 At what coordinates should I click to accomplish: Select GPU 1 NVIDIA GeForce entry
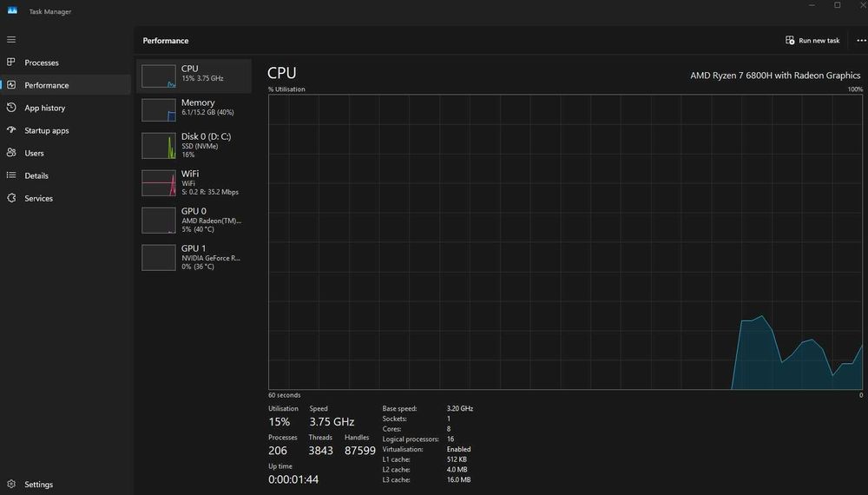[x=194, y=257]
